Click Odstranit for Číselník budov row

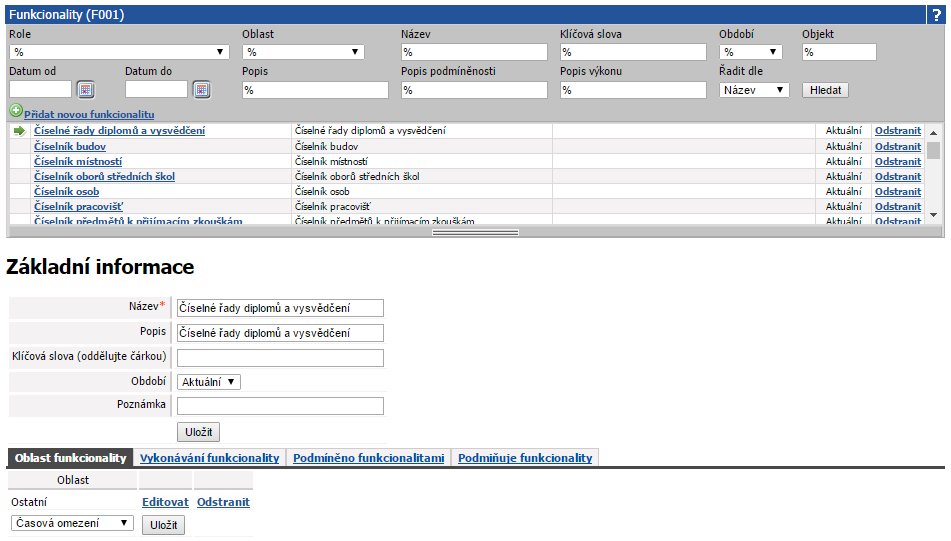coord(898,146)
